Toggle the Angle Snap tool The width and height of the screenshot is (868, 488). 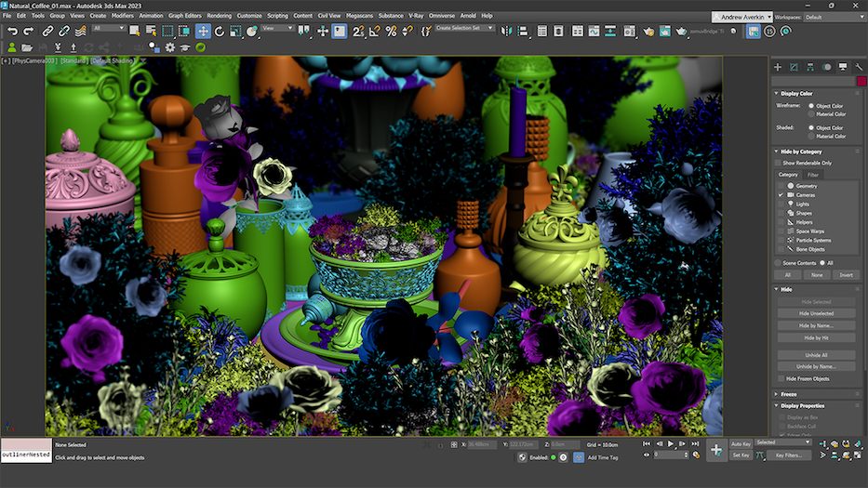point(375,31)
